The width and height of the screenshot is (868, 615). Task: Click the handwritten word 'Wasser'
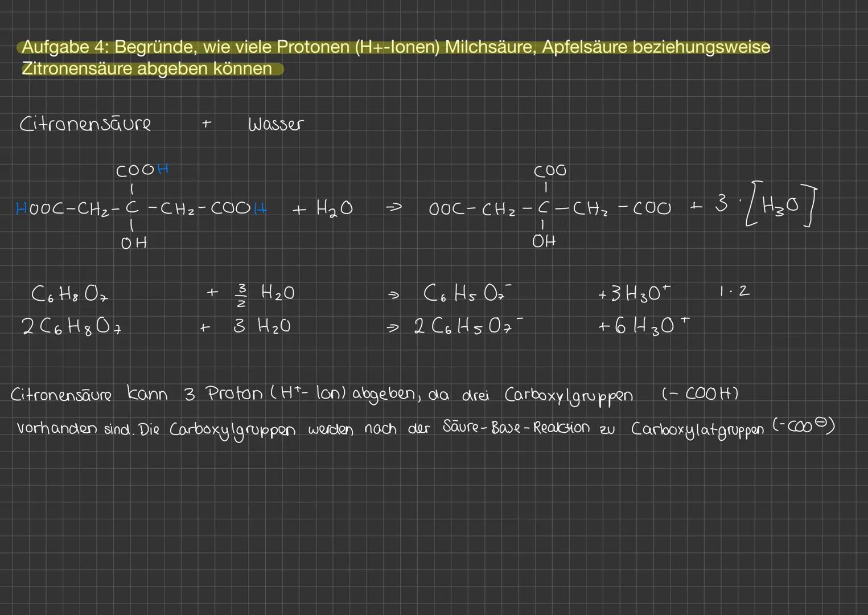click(275, 124)
